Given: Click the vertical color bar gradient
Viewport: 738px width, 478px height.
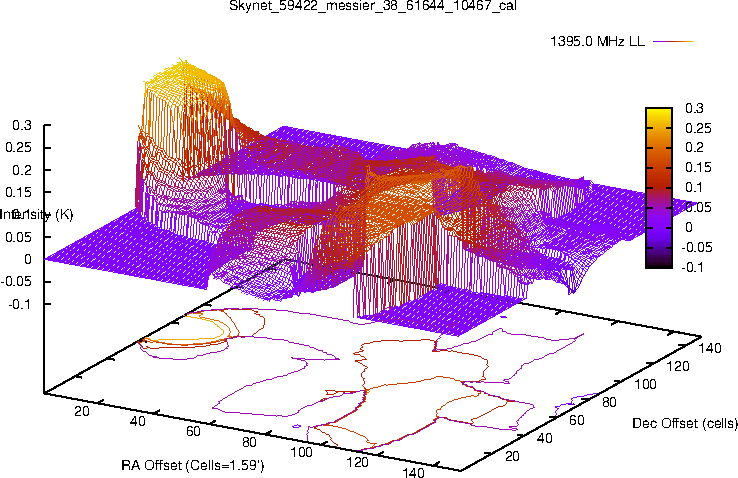Looking at the screenshot, I should click(659, 188).
